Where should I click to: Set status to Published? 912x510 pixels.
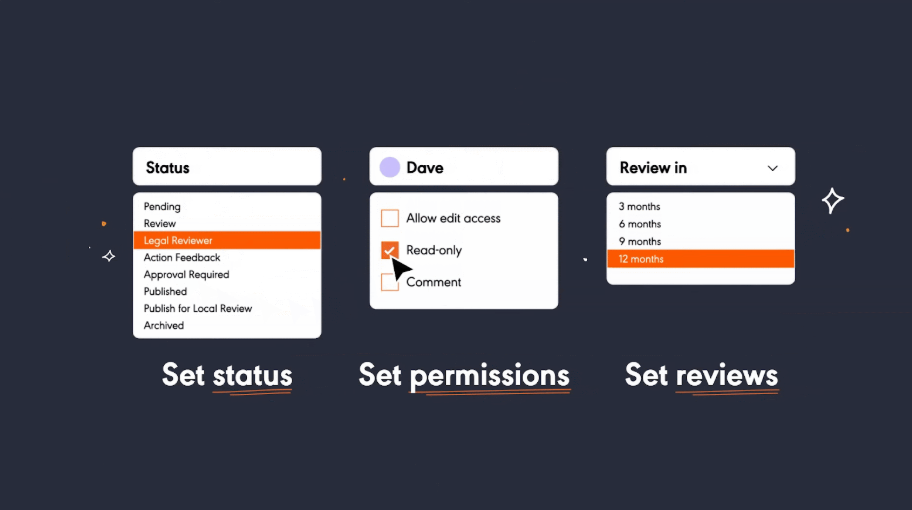(165, 291)
